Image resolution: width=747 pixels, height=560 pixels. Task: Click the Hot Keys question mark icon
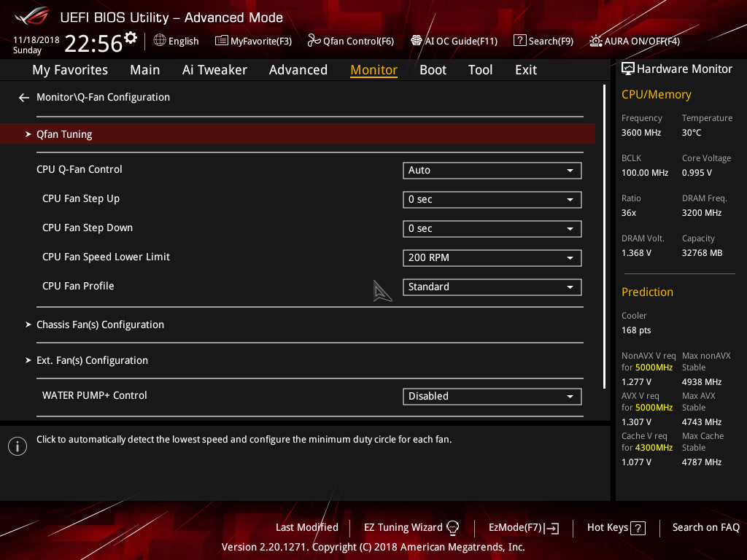[638, 528]
